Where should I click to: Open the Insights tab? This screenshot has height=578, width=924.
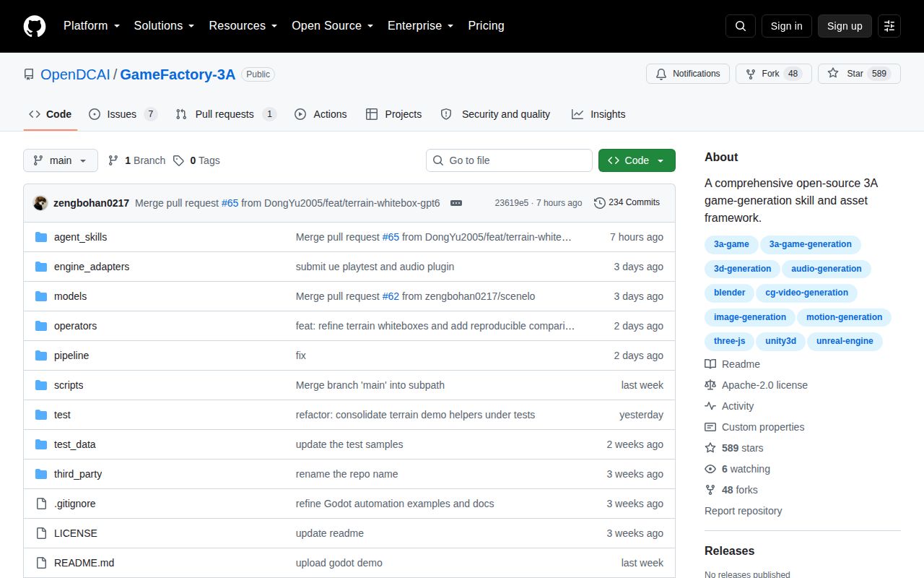point(598,114)
